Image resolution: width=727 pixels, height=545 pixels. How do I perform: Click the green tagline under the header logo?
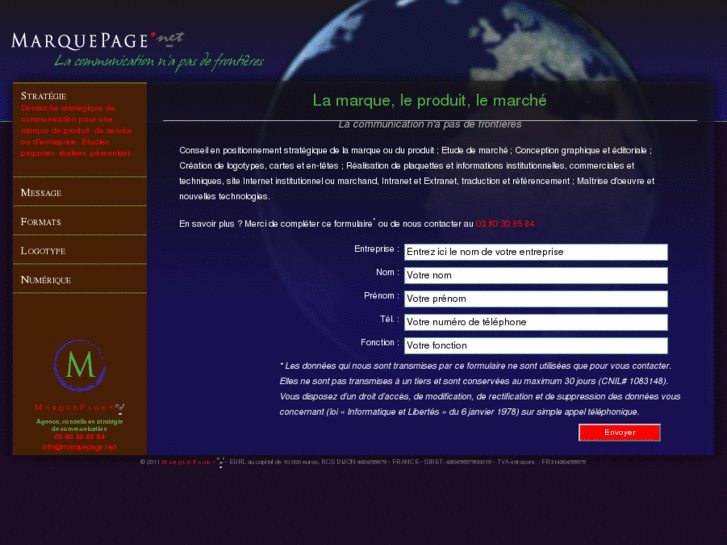(159, 62)
